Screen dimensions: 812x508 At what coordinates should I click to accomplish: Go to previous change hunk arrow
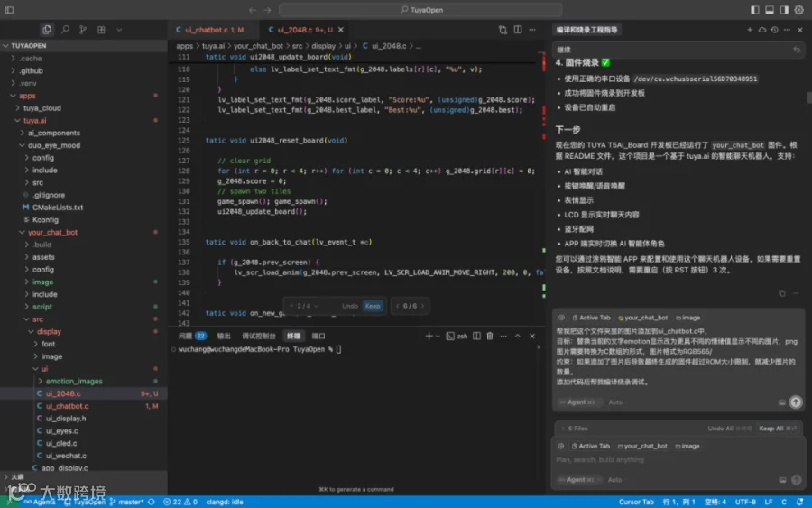(x=291, y=306)
